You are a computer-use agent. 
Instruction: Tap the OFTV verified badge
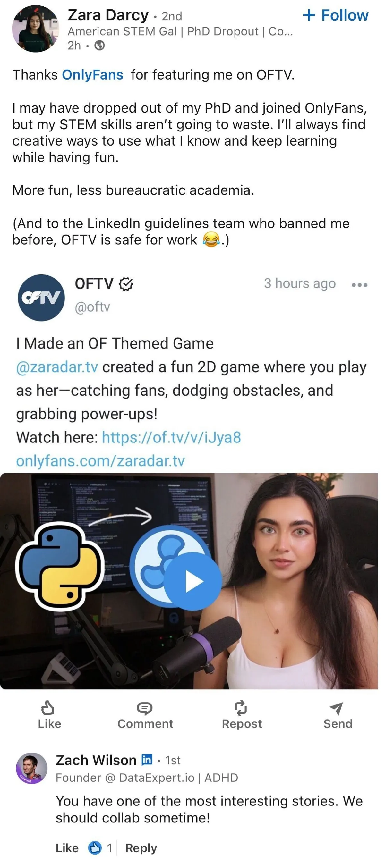[x=126, y=284]
